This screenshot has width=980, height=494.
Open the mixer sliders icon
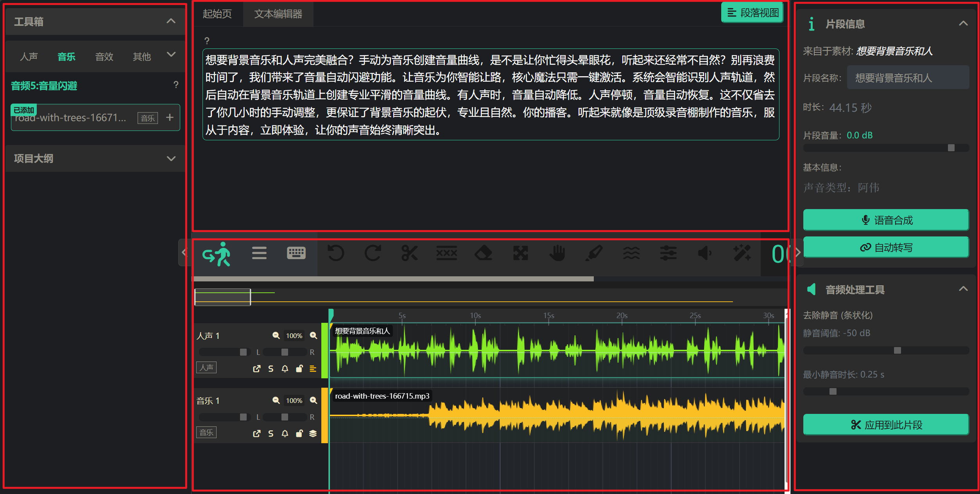[668, 253]
